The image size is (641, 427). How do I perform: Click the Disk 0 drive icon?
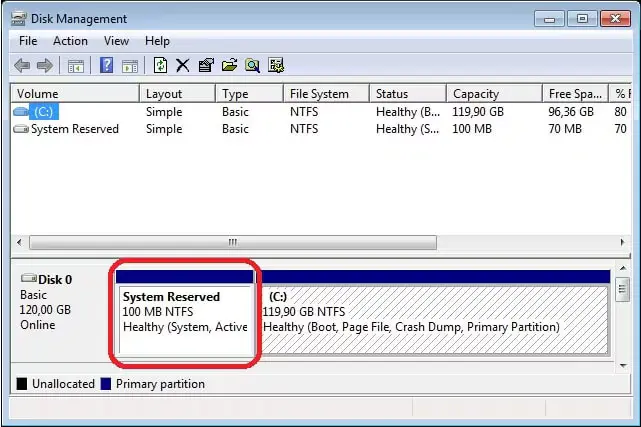click(29, 278)
